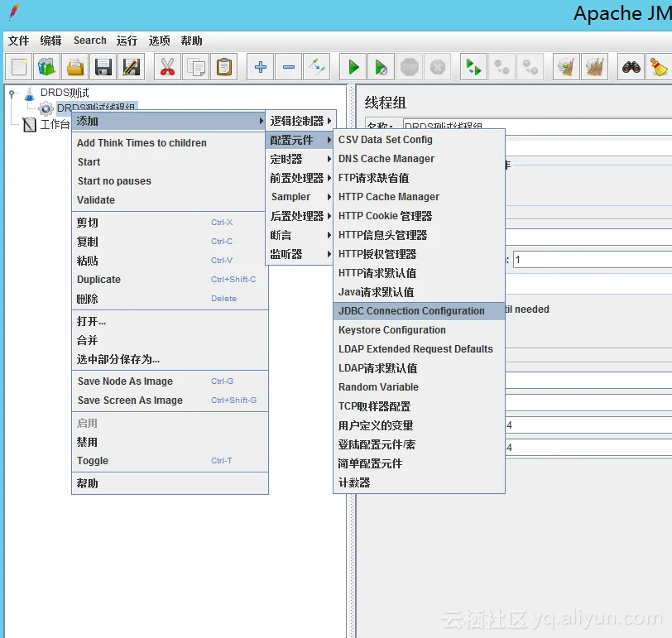Select Toggle in the context menu
The width and height of the screenshot is (672, 638).
point(170,461)
